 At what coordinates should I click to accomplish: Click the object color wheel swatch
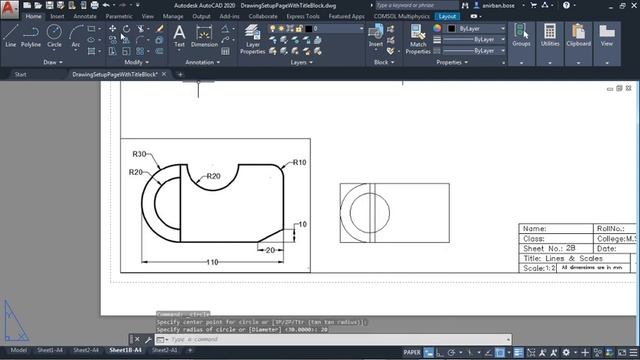[437, 29]
